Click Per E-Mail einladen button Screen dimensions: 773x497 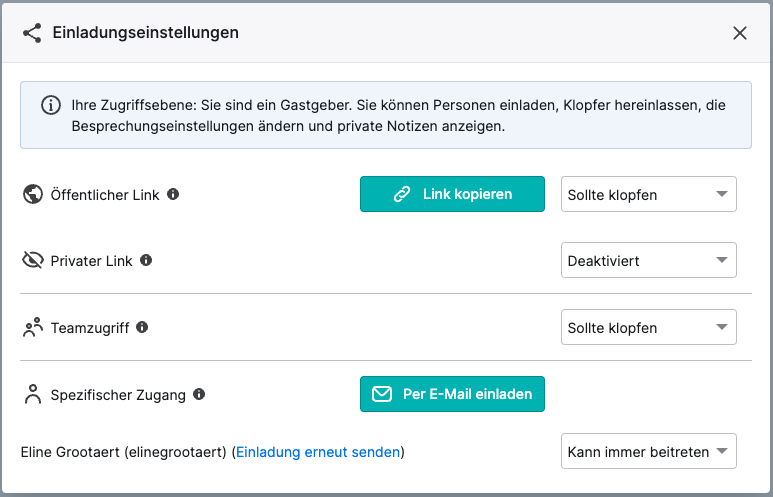pyautogui.click(x=452, y=394)
